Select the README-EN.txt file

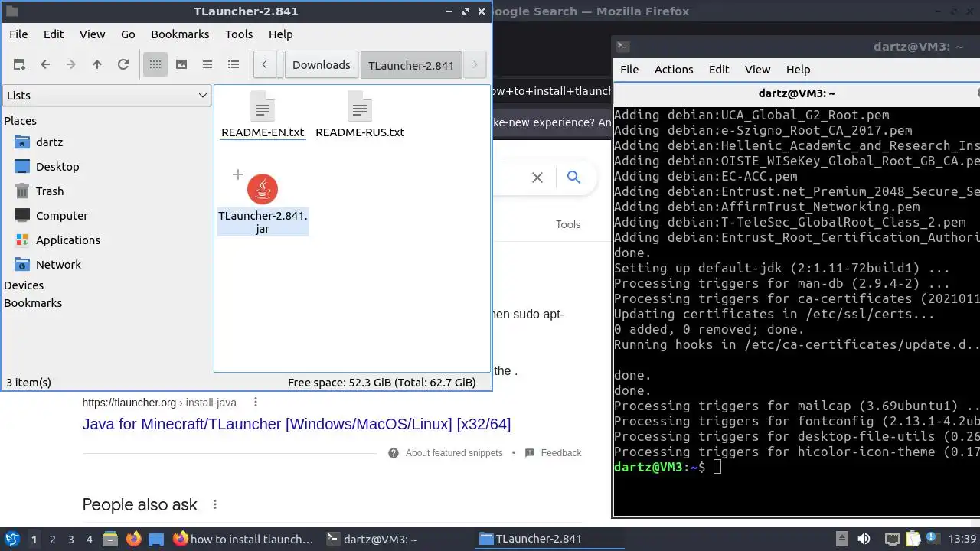pos(263,116)
